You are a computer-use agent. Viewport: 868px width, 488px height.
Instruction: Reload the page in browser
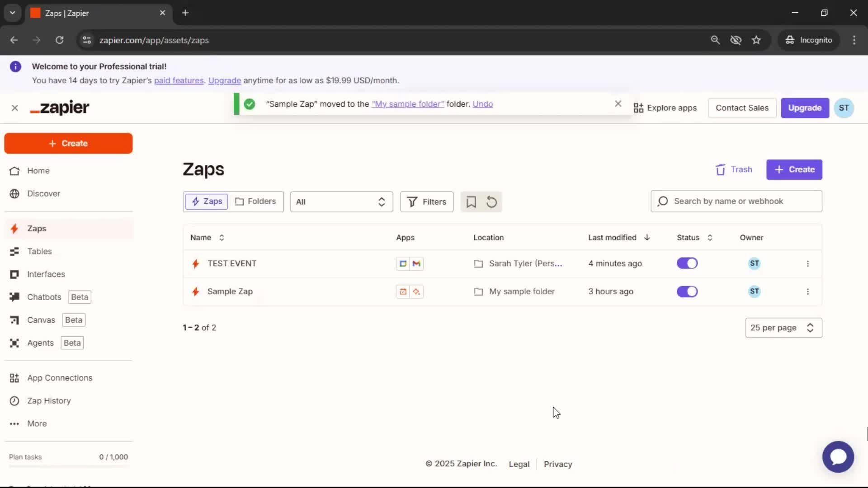pyautogui.click(x=59, y=40)
